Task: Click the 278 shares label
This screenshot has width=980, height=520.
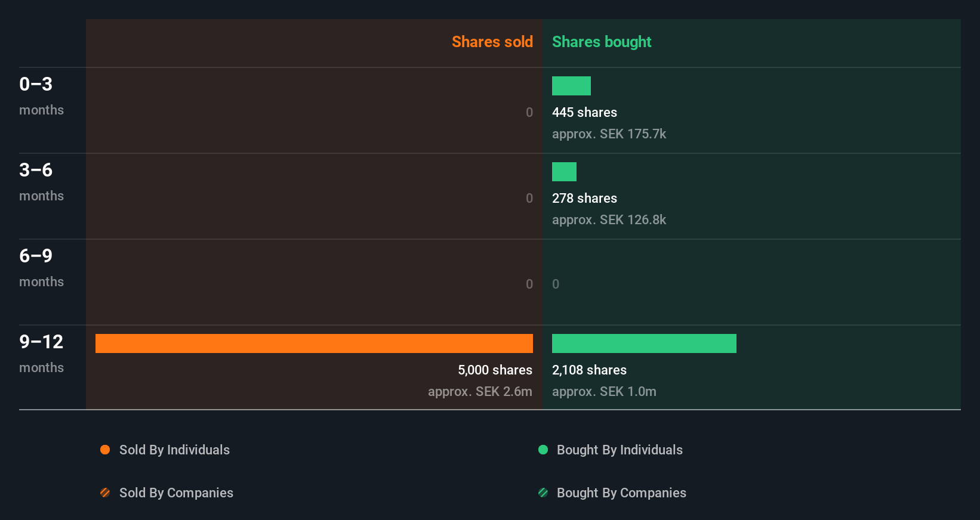Action: [x=584, y=198]
